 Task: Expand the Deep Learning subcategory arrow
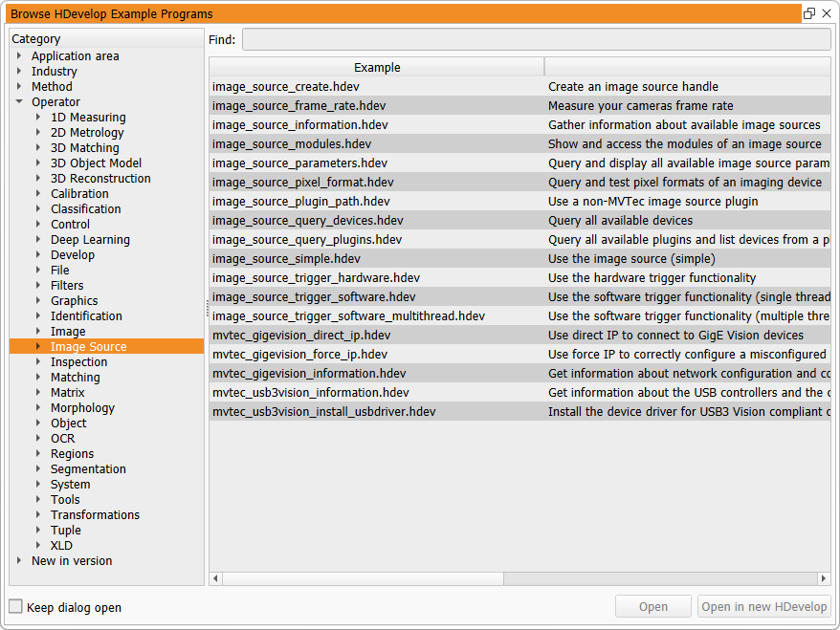38,240
